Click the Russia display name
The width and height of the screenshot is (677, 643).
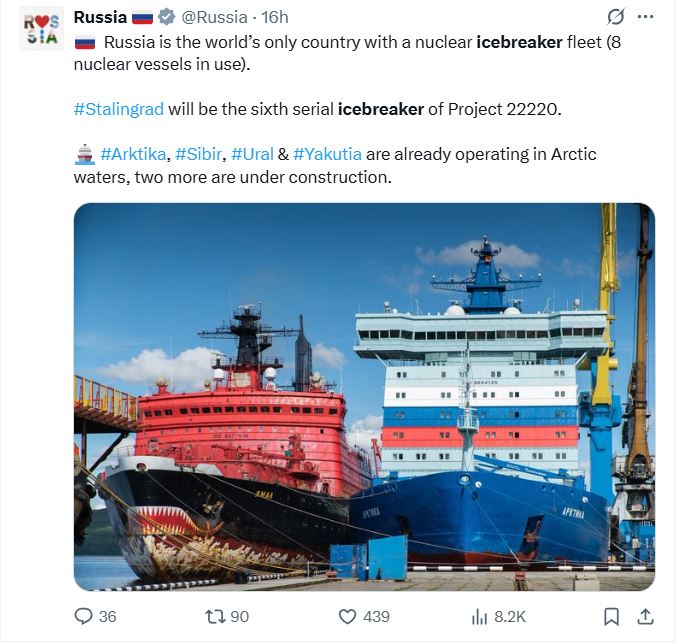[x=100, y=17]
